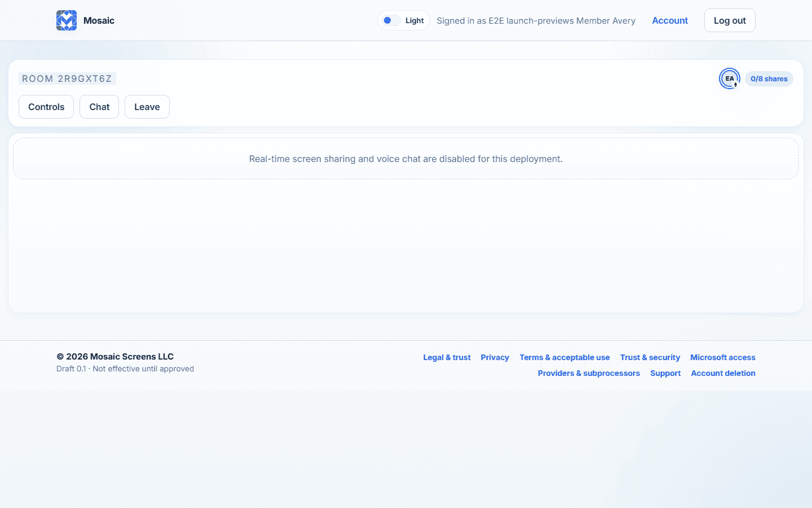
Task: View Terms & acceptable use
Action: point(564,357)
